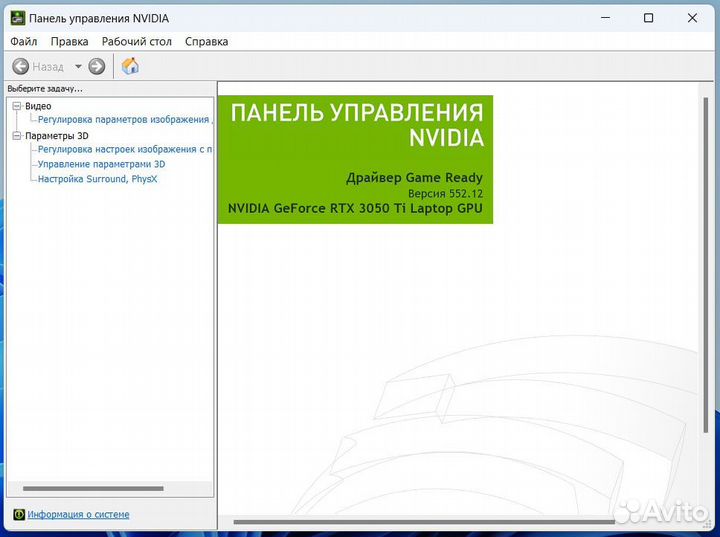This screenshot has width=720, height=537.
Task: Open the Файл menu
Action: tap(24, 42)
